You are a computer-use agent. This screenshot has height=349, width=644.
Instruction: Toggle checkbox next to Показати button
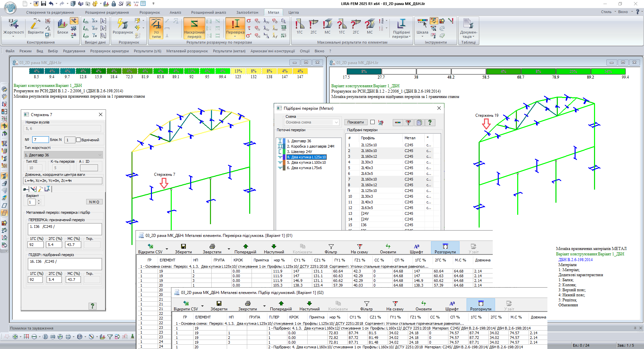click(x=372, y=122)
